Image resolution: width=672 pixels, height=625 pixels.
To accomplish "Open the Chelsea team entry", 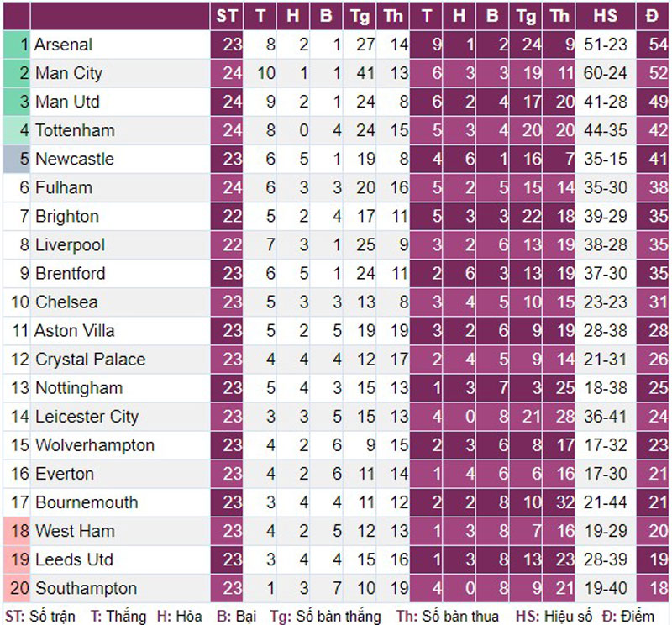I will pyautogui.click(x=66, y=302).
